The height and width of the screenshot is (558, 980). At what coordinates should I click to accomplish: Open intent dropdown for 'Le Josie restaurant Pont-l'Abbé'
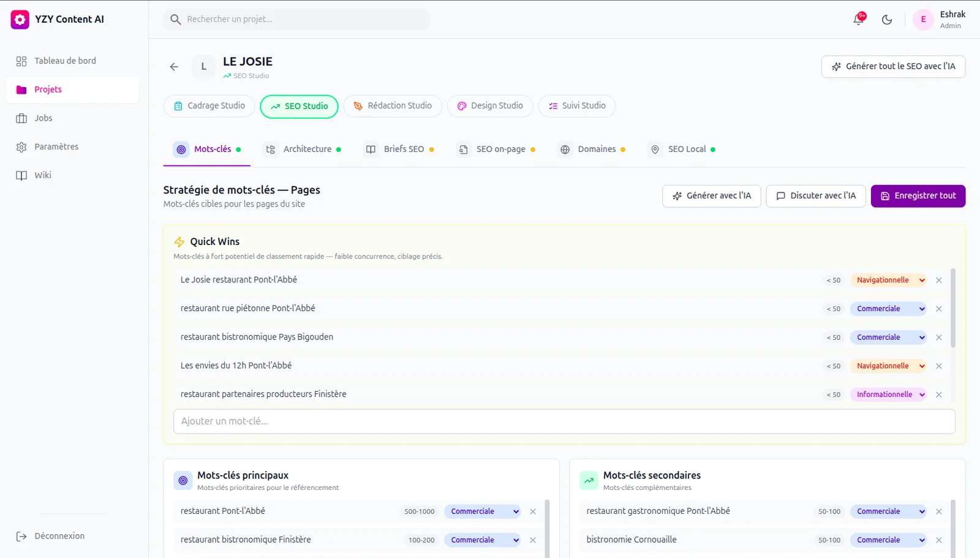pyautogui.click(x=888, y=281)
